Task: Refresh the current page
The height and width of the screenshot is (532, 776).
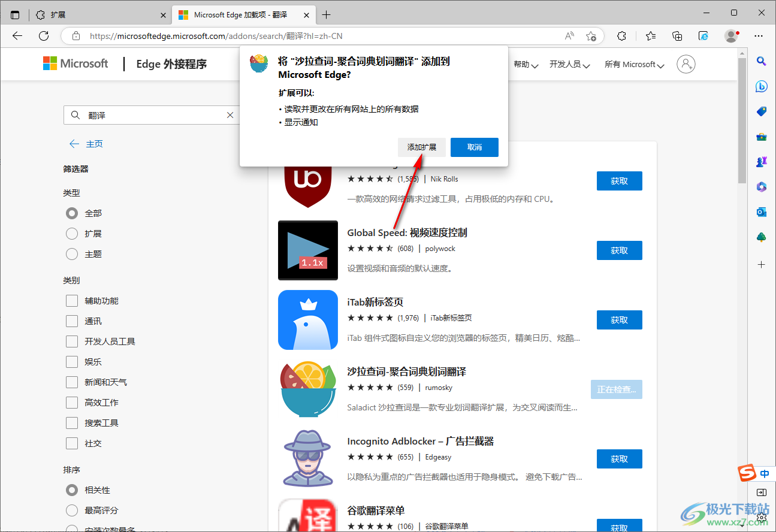Action: [44, 36]
